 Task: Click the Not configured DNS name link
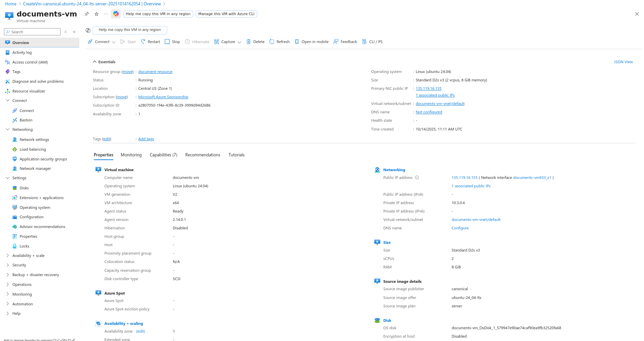pos(429,112)
